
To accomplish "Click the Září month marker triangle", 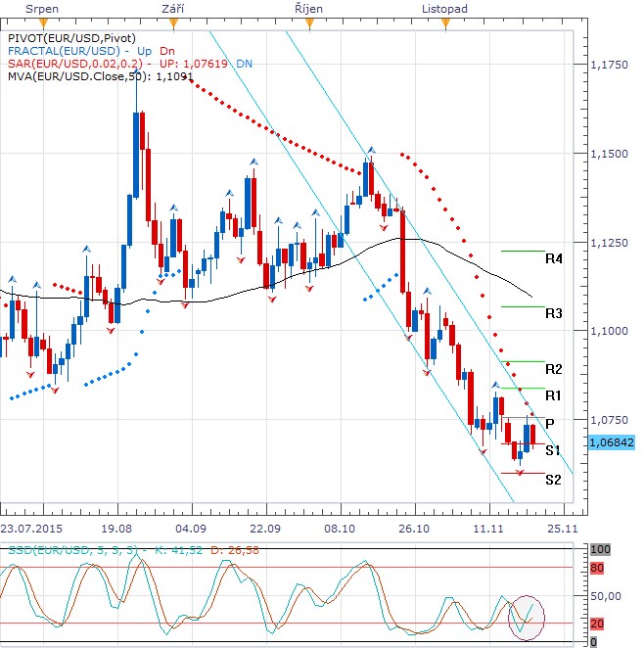I will (x=173, y=22).
